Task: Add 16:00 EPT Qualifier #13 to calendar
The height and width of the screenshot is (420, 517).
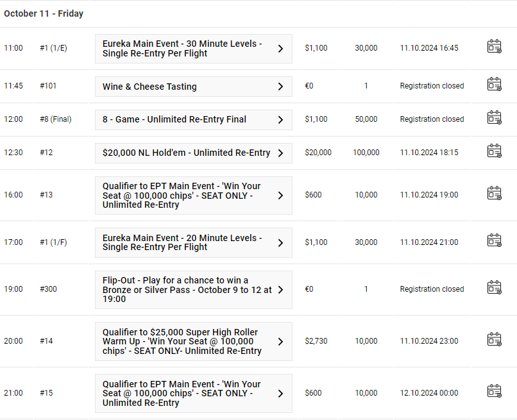Action: coord(495,194)
